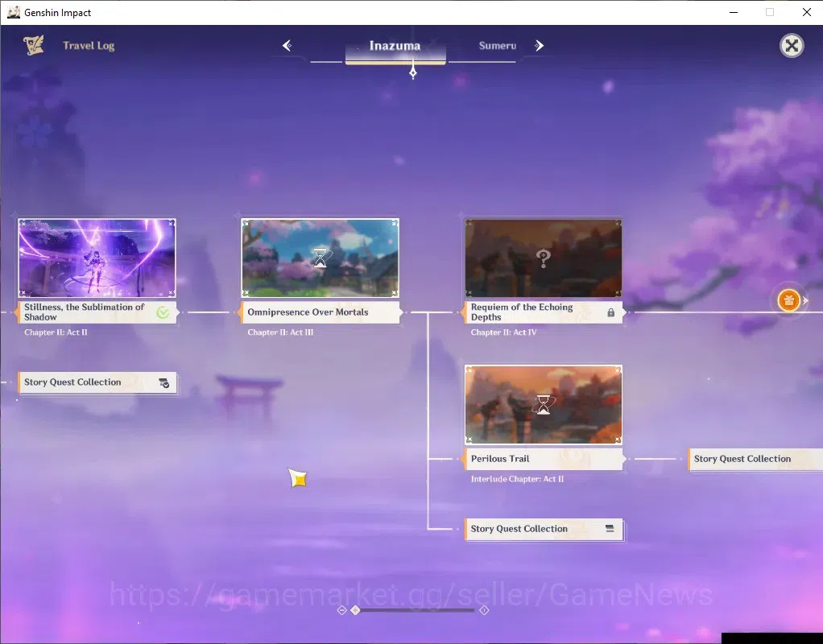
Task: Click the green completed checkmark icon
Action: click(x=163, y=312)
